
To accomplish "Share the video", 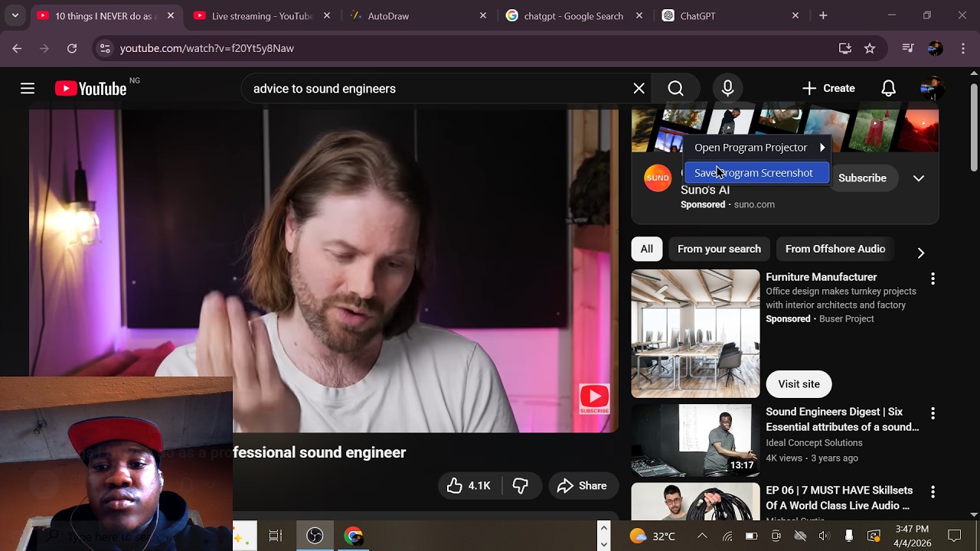I will 583,486.
